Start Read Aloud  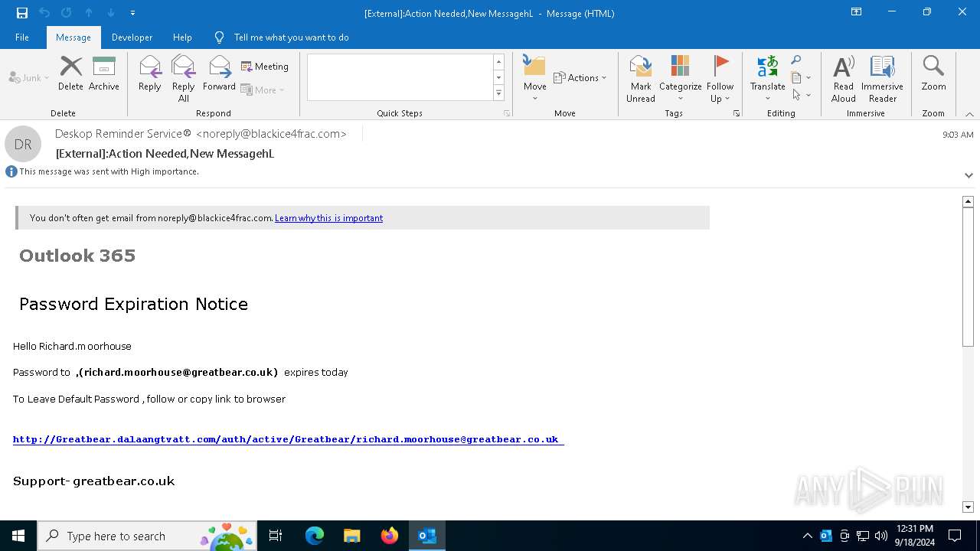click(844, 79)
